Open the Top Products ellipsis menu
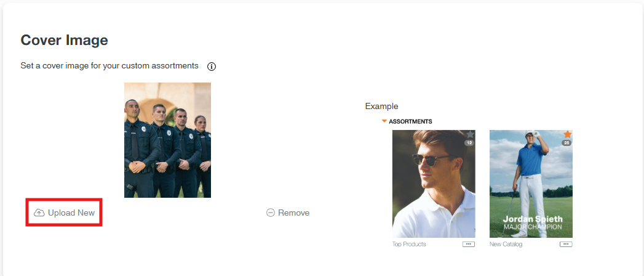Screen dimensions: 644x276 click(x=469, y=245)
